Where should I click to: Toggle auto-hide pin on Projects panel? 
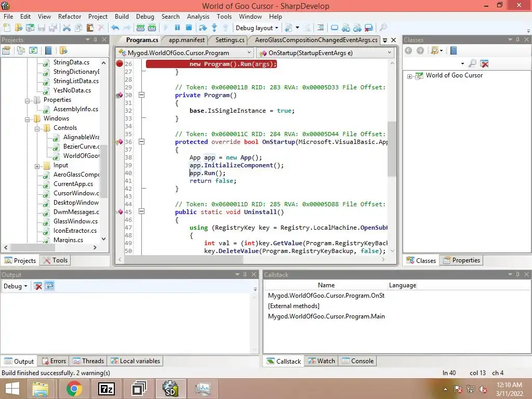coord(96,39)
